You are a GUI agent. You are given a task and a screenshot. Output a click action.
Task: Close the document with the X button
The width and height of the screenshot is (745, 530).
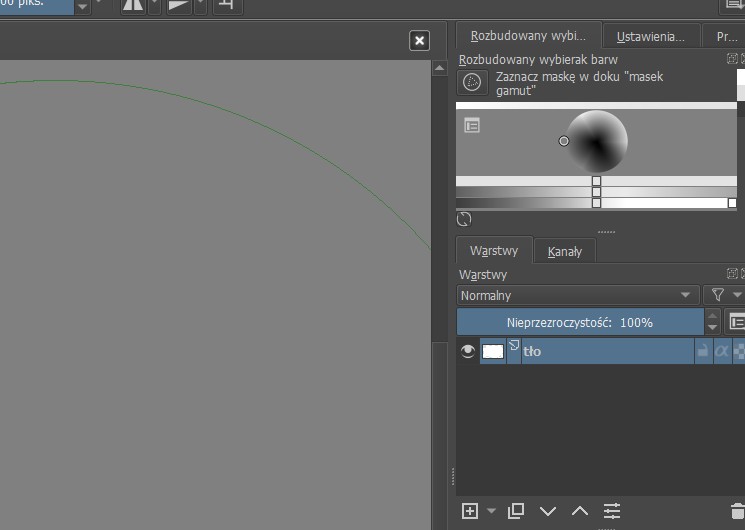[420, 40]
